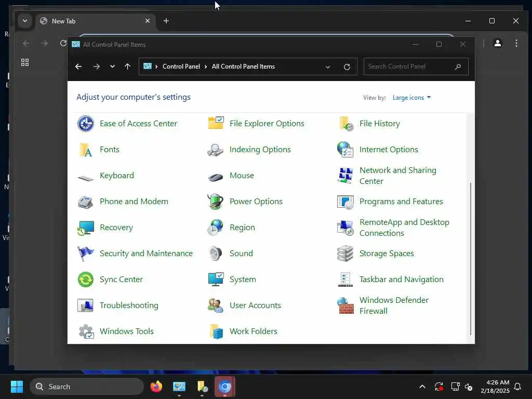The width and height of the screenshot is (532, 399).
Task: Select Control Panel in the breadcrumb
Action: coord(181,66)
